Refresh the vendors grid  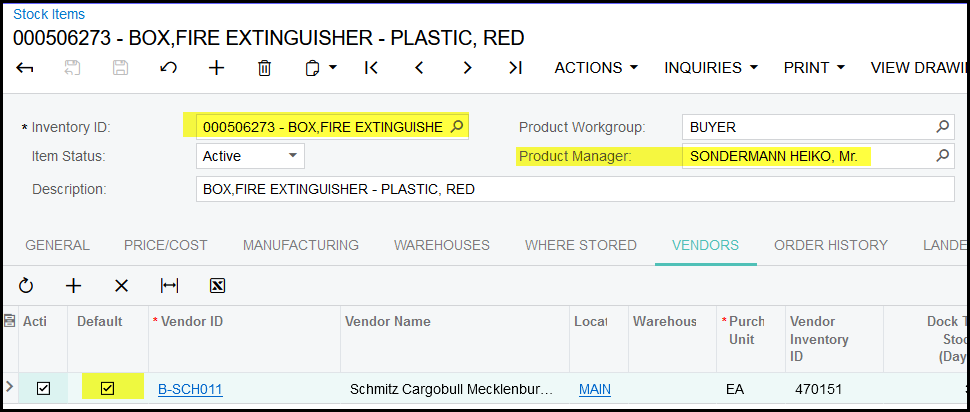pos(26,286)
